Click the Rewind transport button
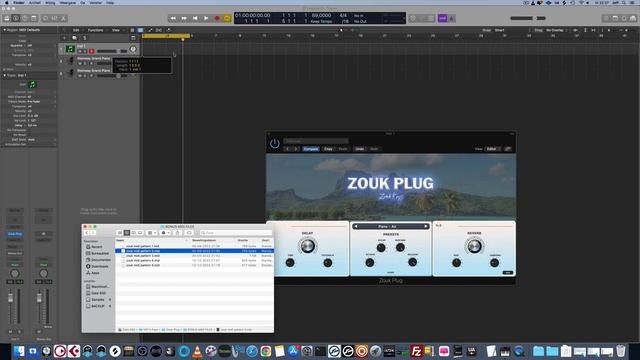640x360 pixels. [x=173, y=18]
